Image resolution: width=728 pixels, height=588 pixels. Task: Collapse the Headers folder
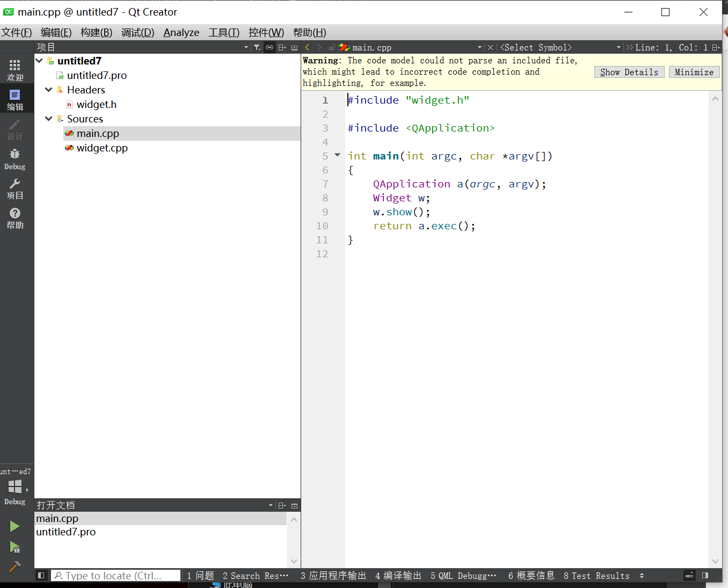[x=49, y=90]
